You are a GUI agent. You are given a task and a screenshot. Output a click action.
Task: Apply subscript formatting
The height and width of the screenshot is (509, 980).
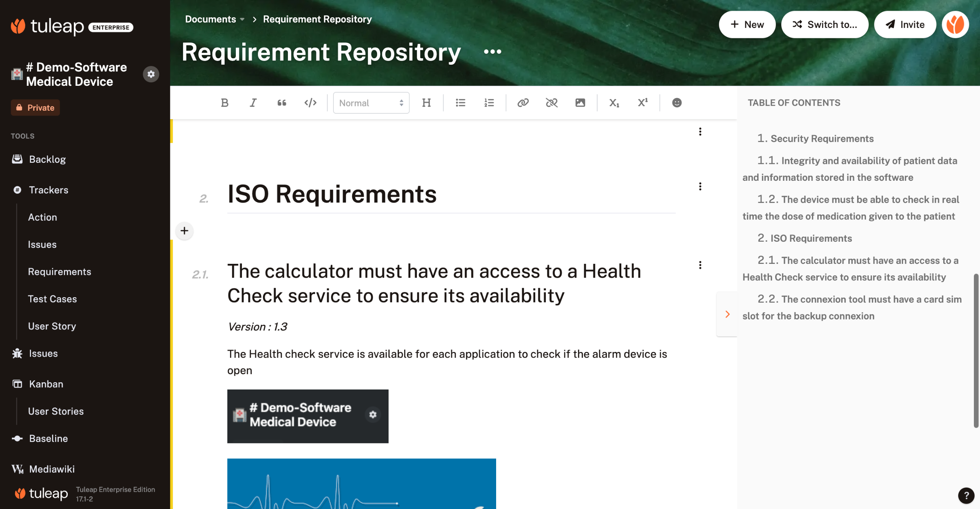(x=614, y=103)
